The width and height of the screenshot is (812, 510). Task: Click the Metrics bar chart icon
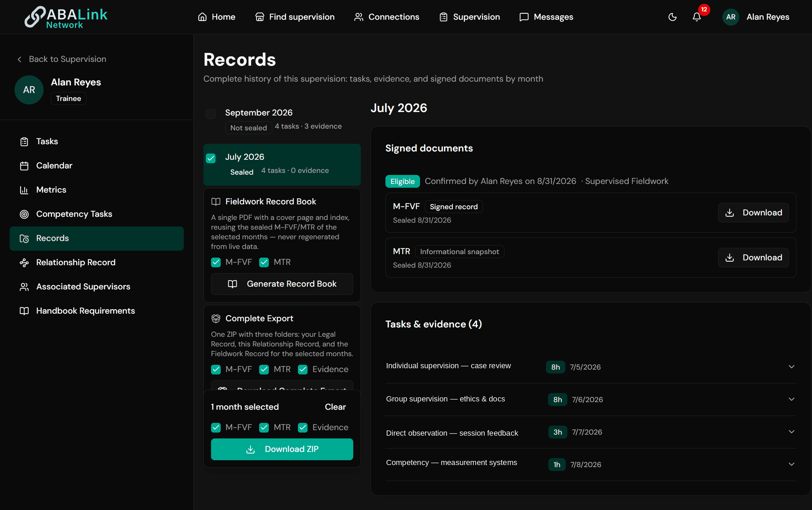click(24, 190)
